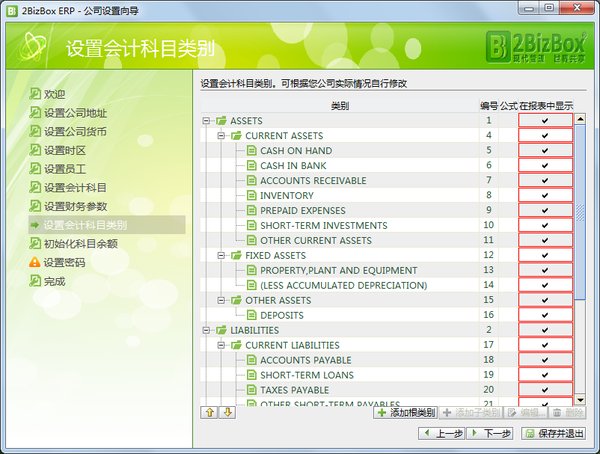Click the scroll-up arrow of category list

[580, 119]
